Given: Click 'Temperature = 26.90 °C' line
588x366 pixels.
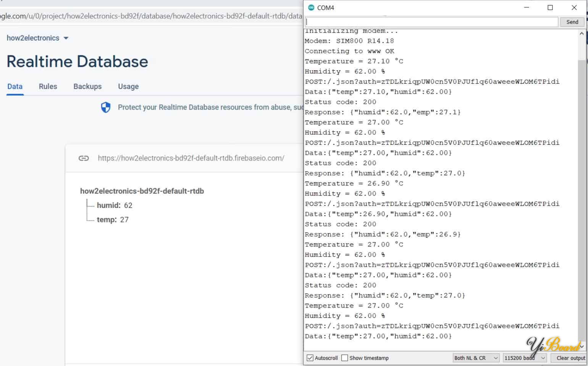Looking at the screenshot, I should 354,183.
